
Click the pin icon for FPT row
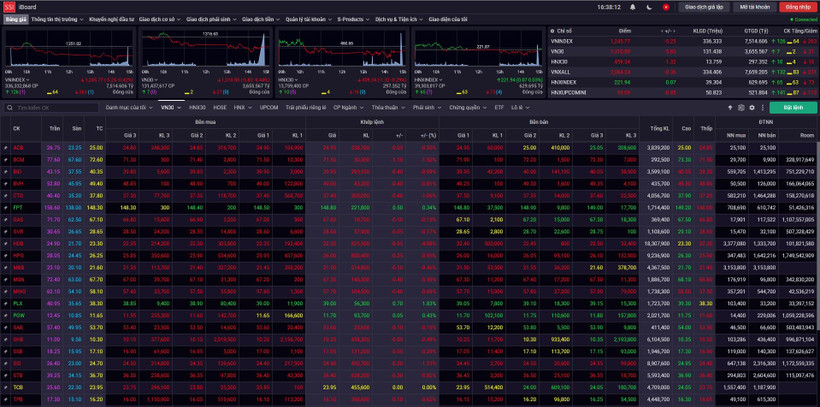(5, 208)
